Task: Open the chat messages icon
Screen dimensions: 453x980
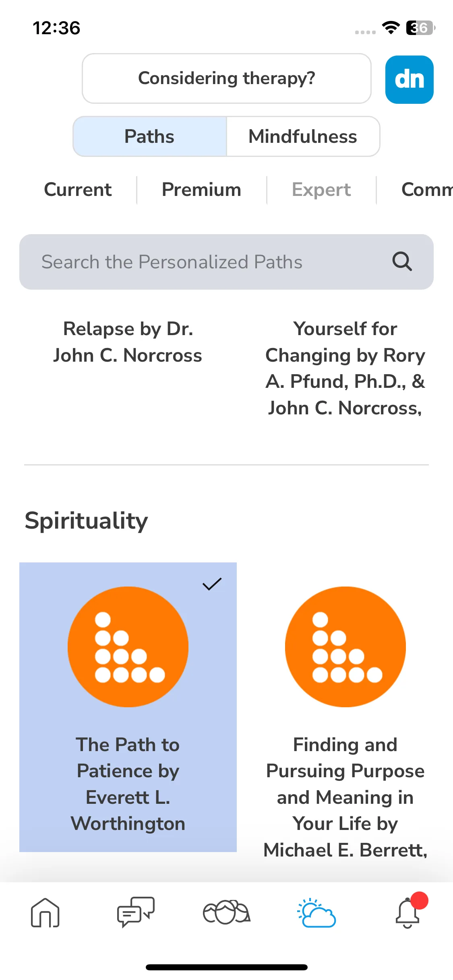Action: [136, 912]
